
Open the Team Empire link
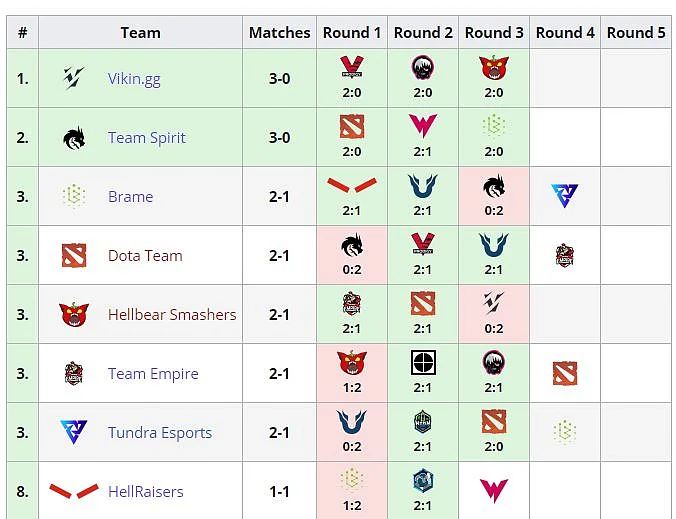click(153, 373)
